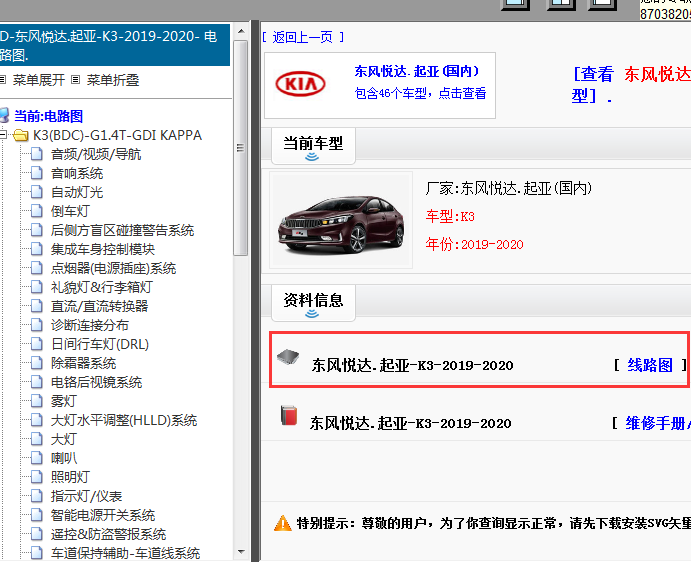Click 包含46个车型,点击查看 link
This screenshot has width=691, height=562.
click(420, 93)
